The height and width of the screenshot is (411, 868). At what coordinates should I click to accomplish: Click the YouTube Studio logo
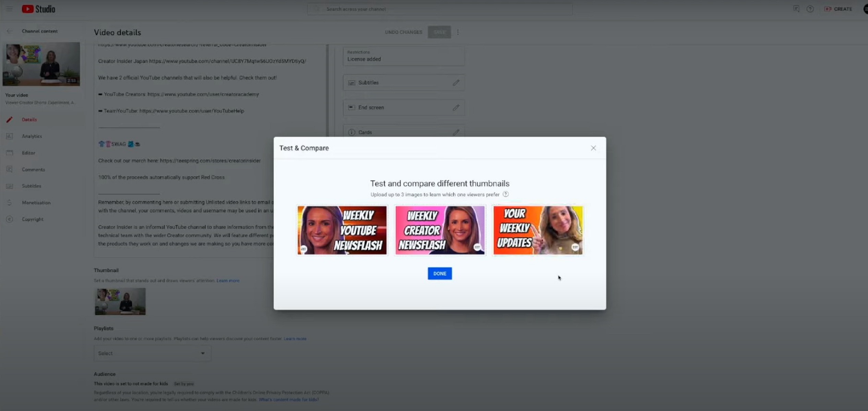[38, 9]
